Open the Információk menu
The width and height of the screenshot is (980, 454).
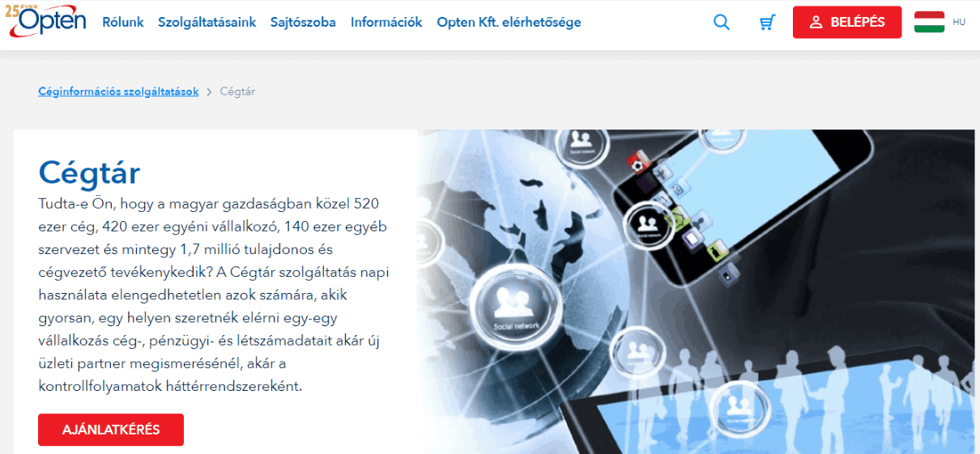click(x=386, y=23)
